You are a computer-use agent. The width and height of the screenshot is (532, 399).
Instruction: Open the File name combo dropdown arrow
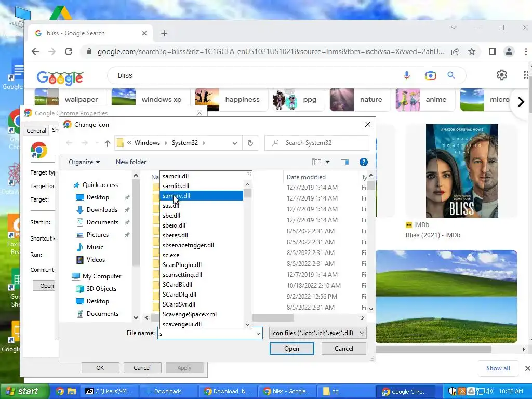click(x=258, y=334)
